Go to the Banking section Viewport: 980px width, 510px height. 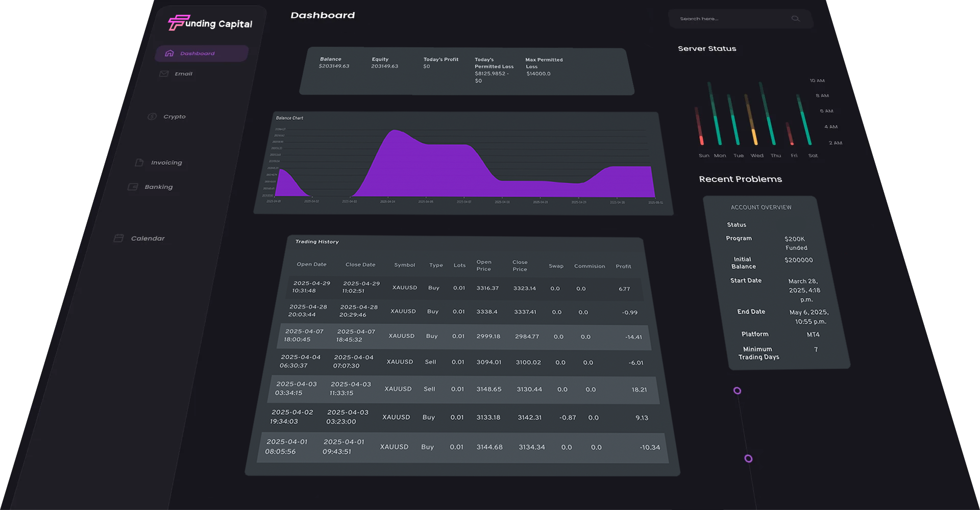pos(158,187)
